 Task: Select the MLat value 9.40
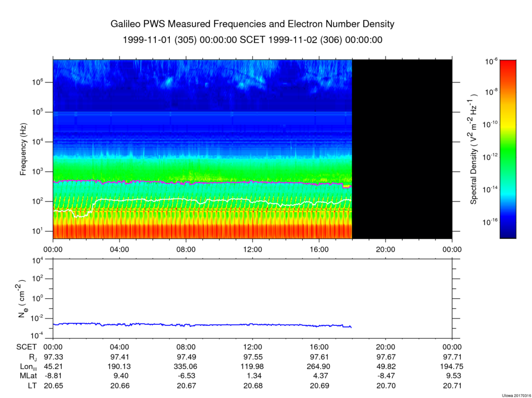click(122, 376)
